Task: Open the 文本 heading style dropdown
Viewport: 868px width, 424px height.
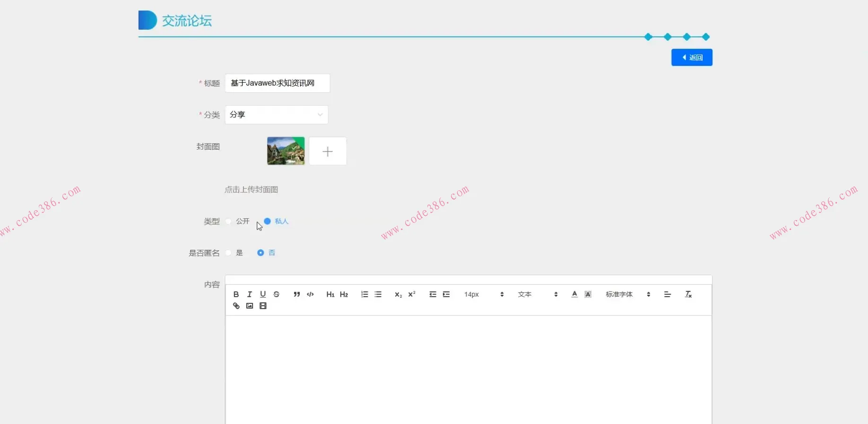Action: [x=538, y=294]
